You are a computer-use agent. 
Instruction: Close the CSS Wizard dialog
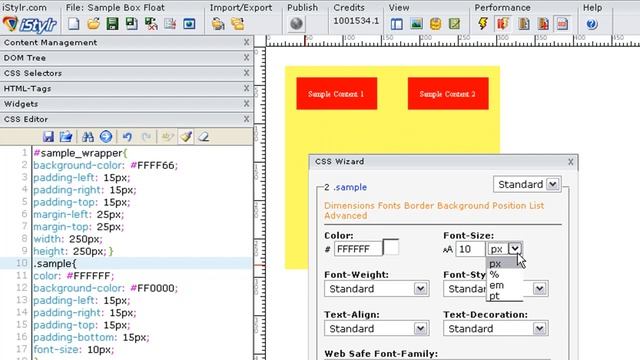click(571, 162)
